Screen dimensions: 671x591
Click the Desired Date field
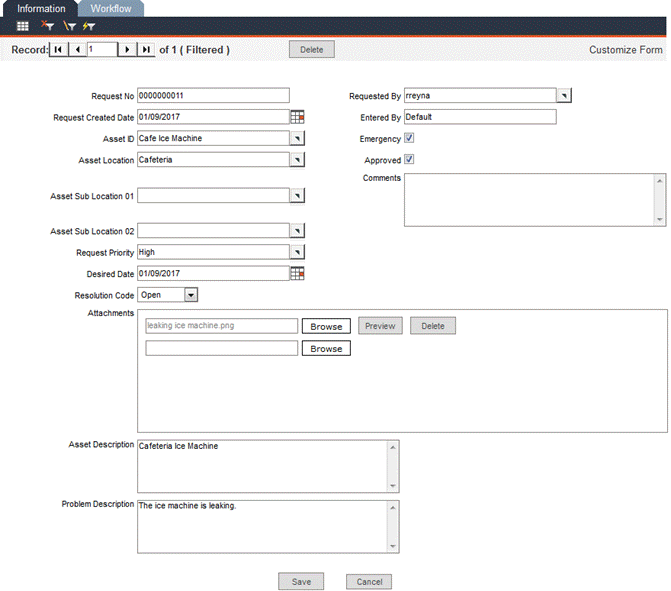(213, 273)
